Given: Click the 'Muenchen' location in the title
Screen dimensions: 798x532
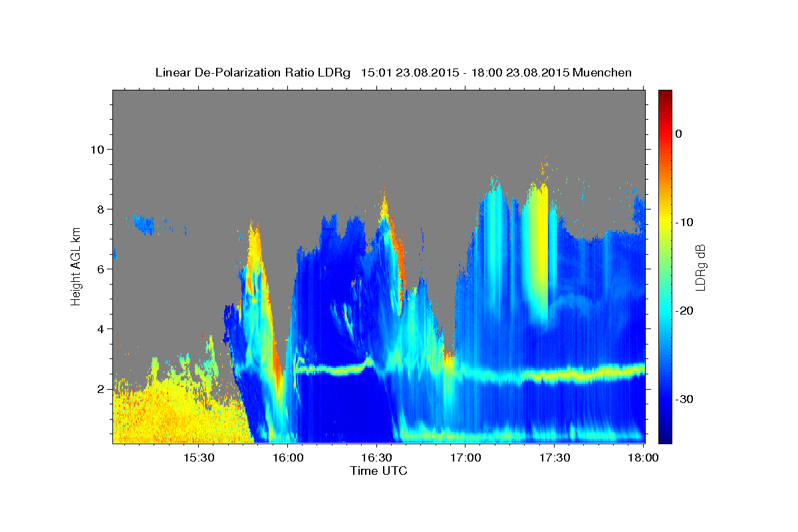Looking at the screenshot, I should (602, 72).
